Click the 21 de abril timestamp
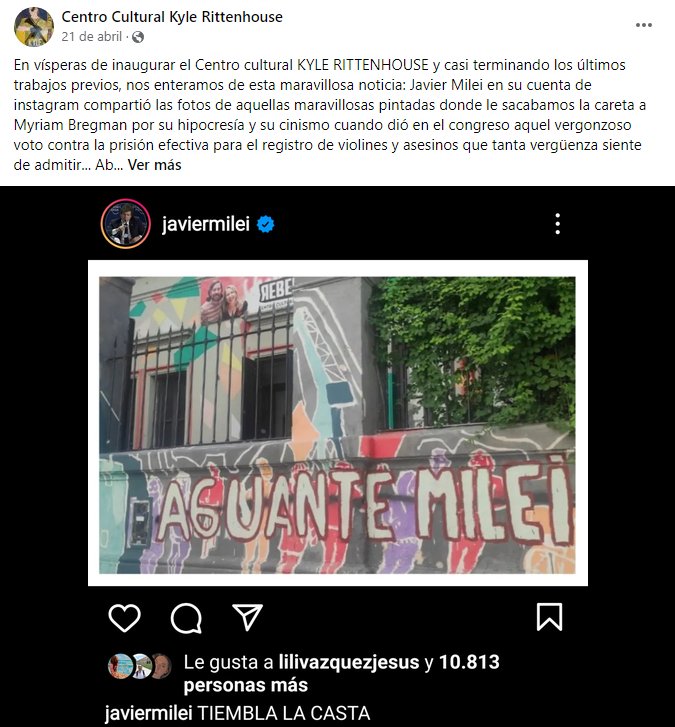675x727 pixels. [x=91, y=37]
